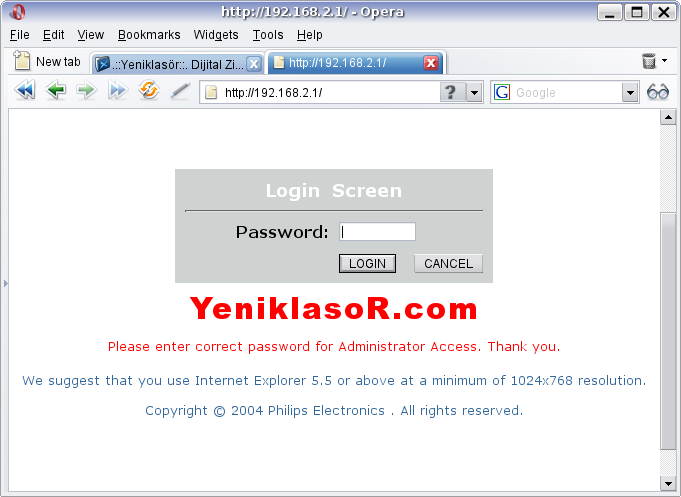Open the Google search engine dropdown
681x497 pixels.
(630, 93)
